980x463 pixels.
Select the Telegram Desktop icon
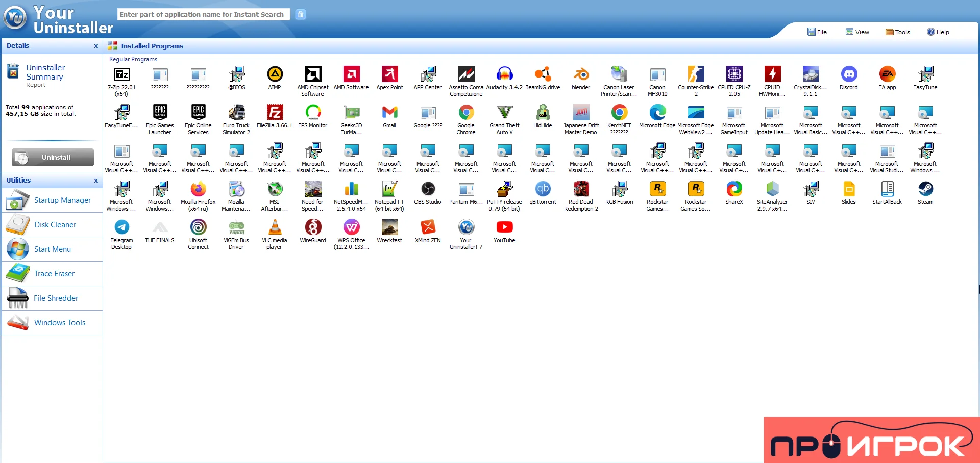pyautogui.click(x=121, y=227)
